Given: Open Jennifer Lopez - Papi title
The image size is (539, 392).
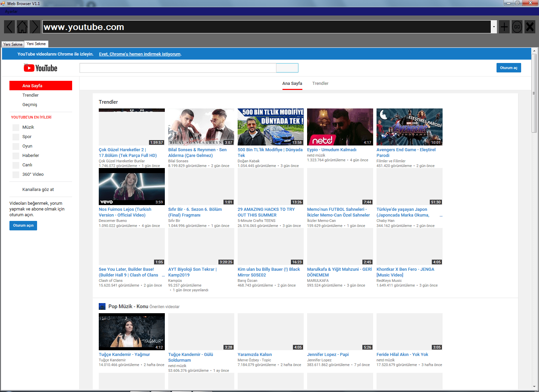Looking at the screenshot, I should click(328, 355).
